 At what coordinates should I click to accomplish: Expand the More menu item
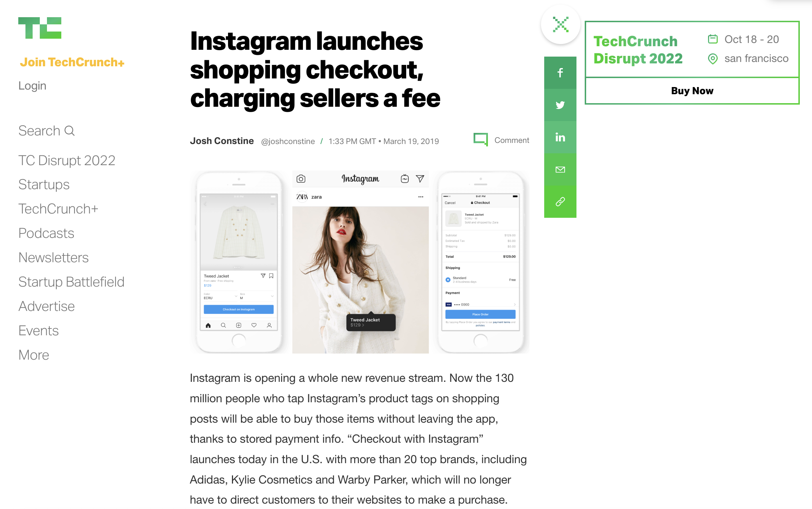click(34, 355)
